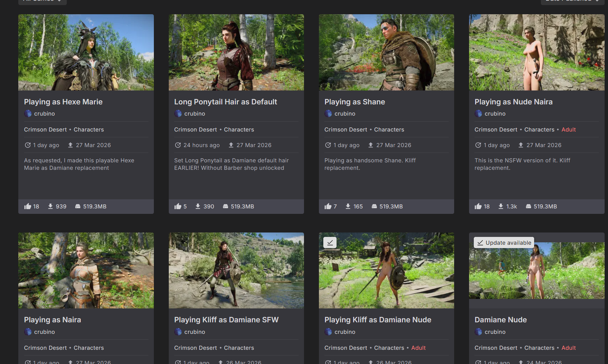This screenshot has width=608, height=364.
Task: Click the thumbs-up icon on Playing as Nude Naira
Action: [478, 206]
